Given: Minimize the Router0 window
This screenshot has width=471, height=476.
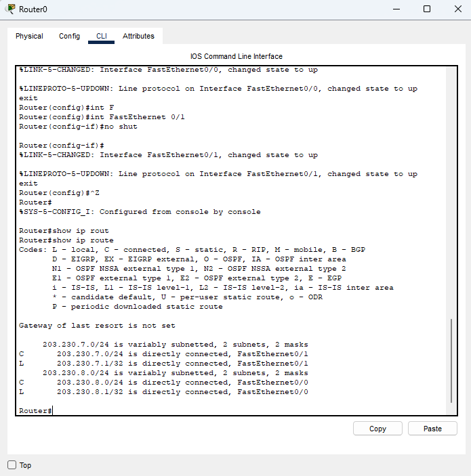Looking at the screenshot, I should pyautogui.click(x=396, y=9).
